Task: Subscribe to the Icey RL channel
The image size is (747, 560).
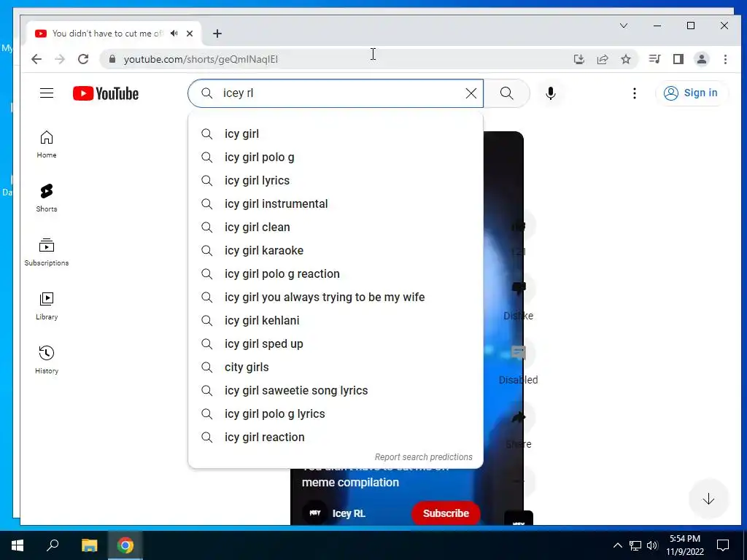Action: [x=446, y=513]
